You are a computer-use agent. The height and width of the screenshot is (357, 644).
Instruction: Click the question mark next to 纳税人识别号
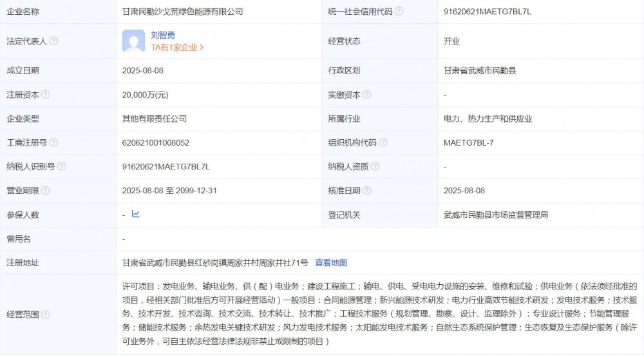(61, 167)
